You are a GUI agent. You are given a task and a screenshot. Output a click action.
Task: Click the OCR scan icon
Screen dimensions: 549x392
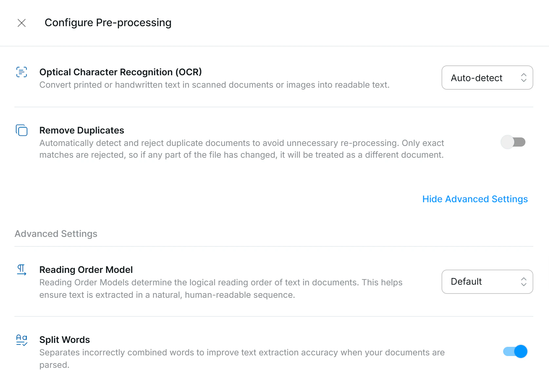(x=21, y=72)
